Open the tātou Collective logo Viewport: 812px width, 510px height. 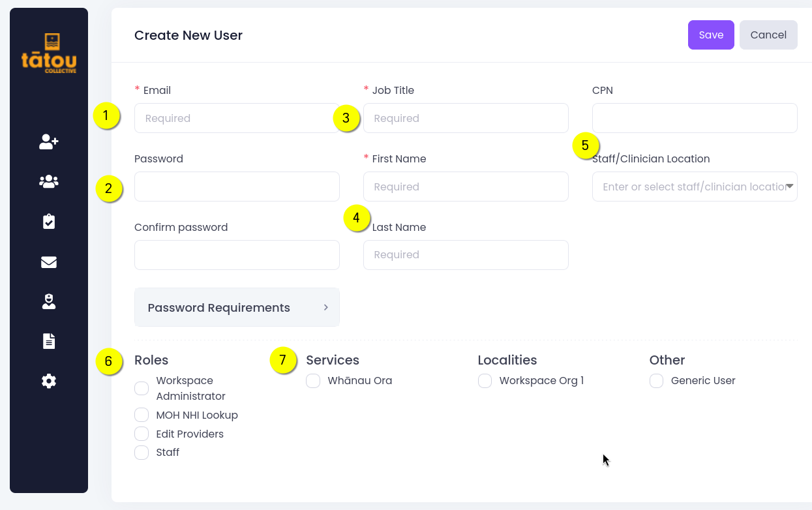[49, 53]
